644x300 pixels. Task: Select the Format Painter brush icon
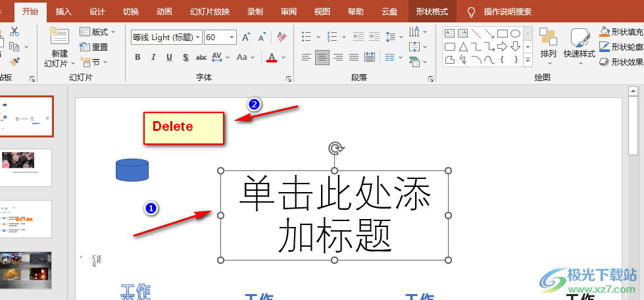point(14,61)
